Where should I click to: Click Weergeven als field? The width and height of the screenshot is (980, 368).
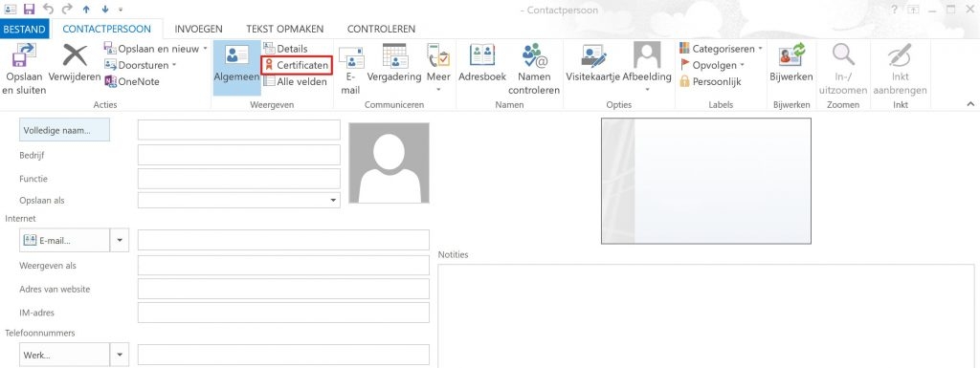click(x=283, y=265)
